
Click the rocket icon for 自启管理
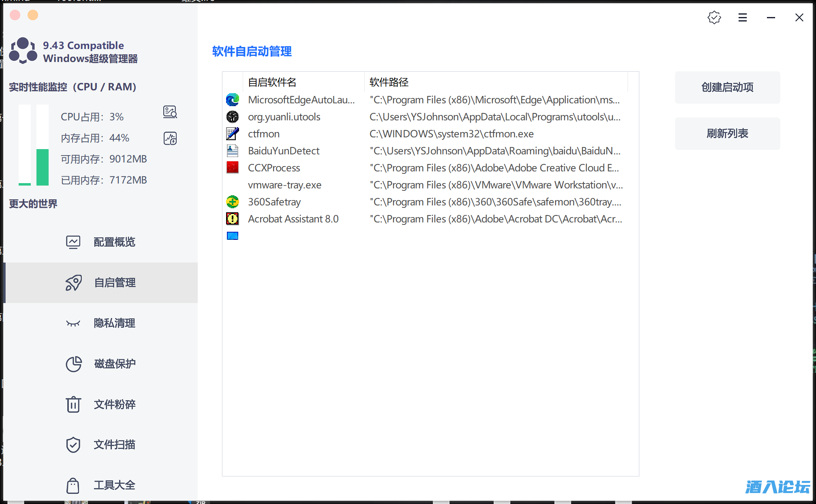73,283
